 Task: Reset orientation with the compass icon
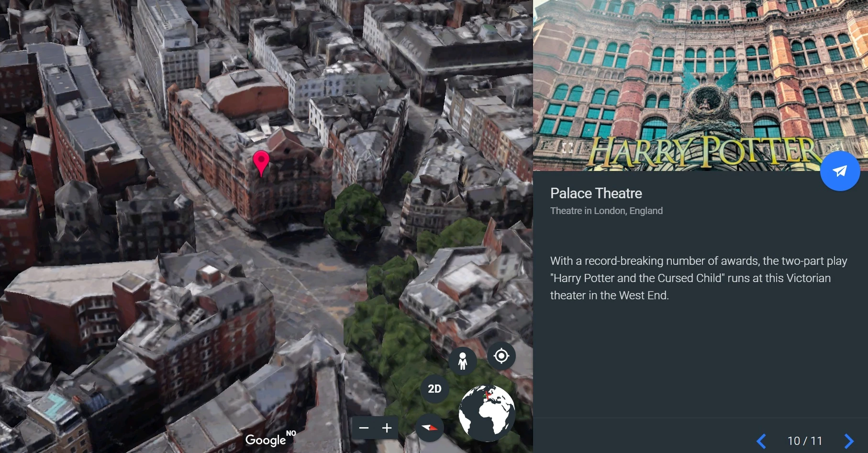[429, 428]
